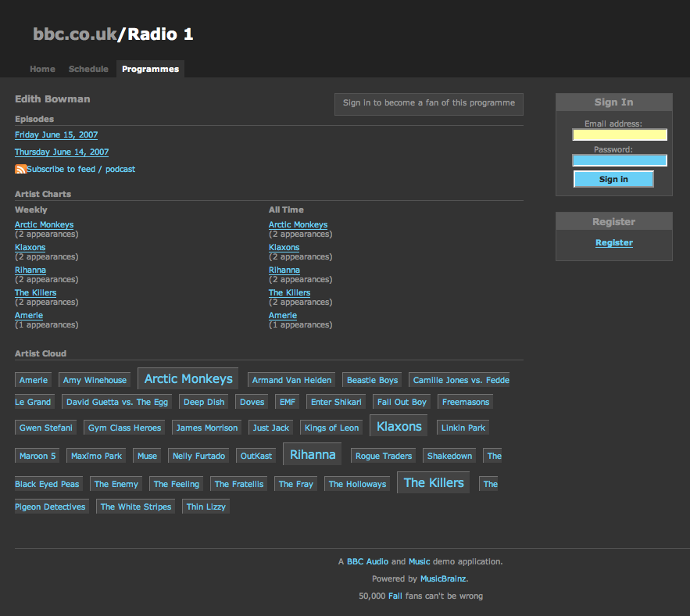
Task: Open Arctic Monkeys in the Weekly chart
Action: point(44,225)
